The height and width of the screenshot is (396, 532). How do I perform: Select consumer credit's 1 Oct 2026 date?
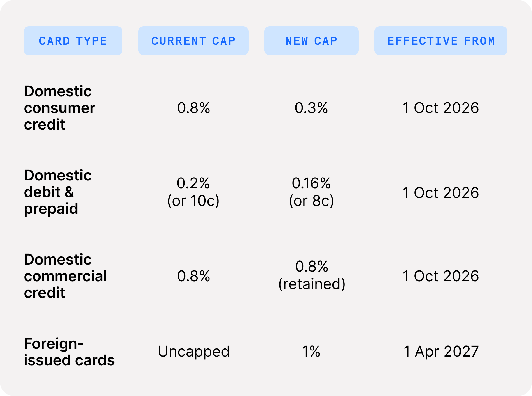click(x=441, y=108)
